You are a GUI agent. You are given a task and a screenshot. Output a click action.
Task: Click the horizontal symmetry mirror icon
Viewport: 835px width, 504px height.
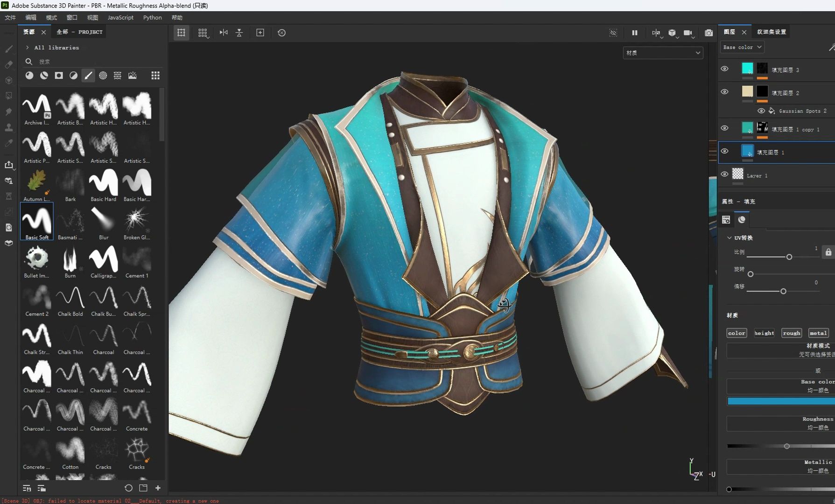tap(224, 33)
